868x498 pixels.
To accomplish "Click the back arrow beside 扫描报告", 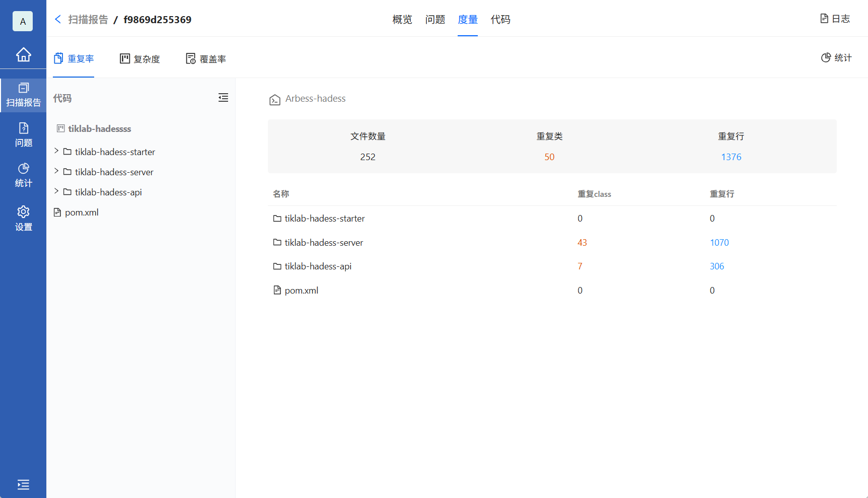I will coord(58,19).
